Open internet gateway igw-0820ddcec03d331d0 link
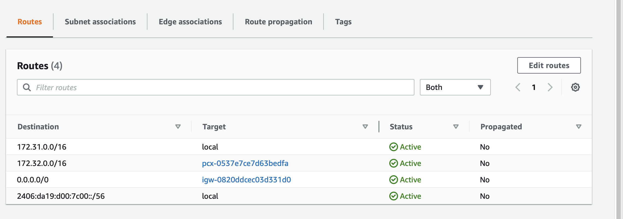 (246, 180)
